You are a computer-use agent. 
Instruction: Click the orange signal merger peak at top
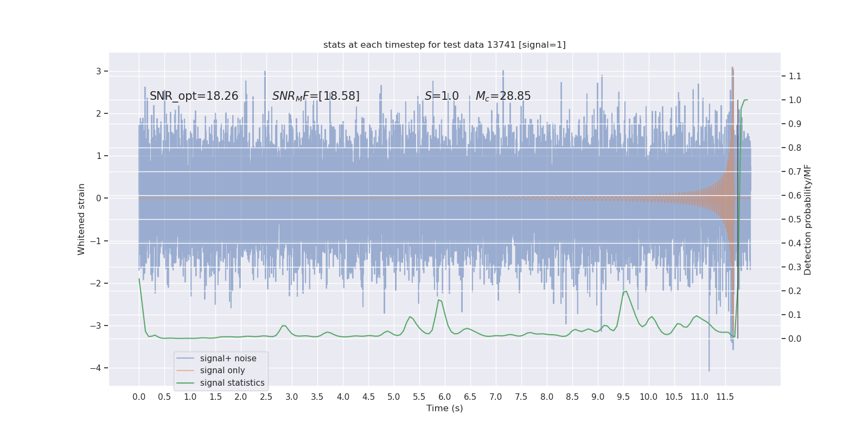732,68
